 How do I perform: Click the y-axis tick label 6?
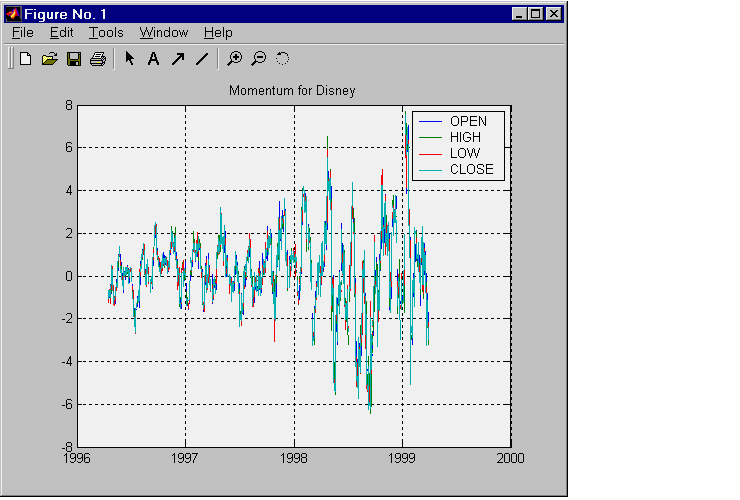pos(69,148)
